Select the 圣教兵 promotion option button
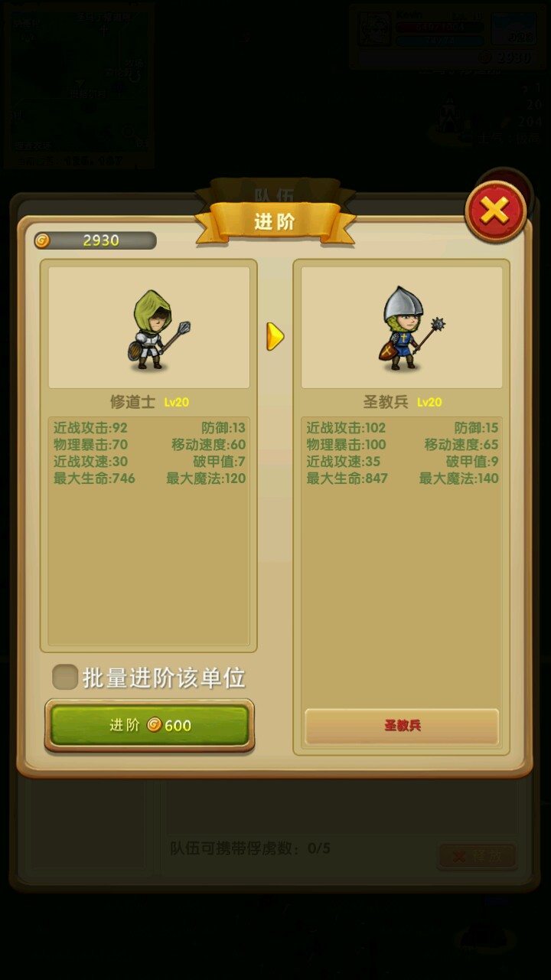 (x=402, y=726)
